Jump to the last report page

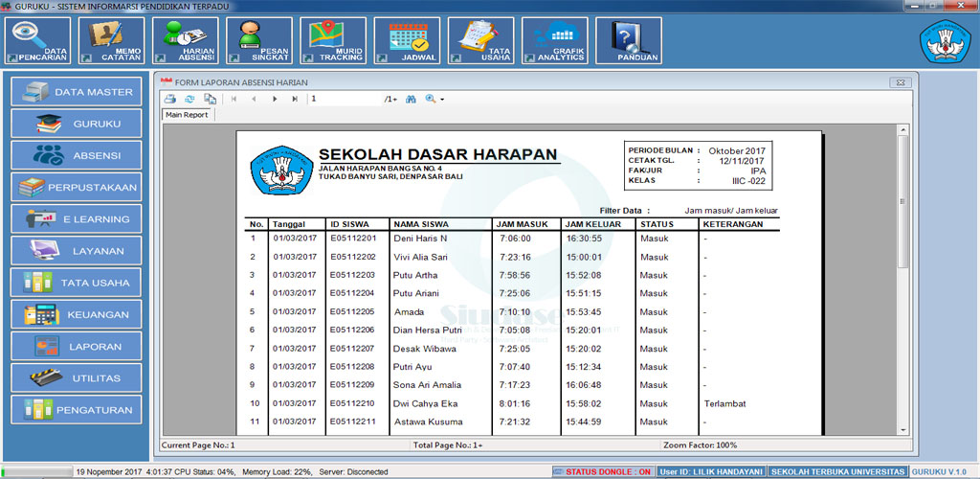click(295, 99)
